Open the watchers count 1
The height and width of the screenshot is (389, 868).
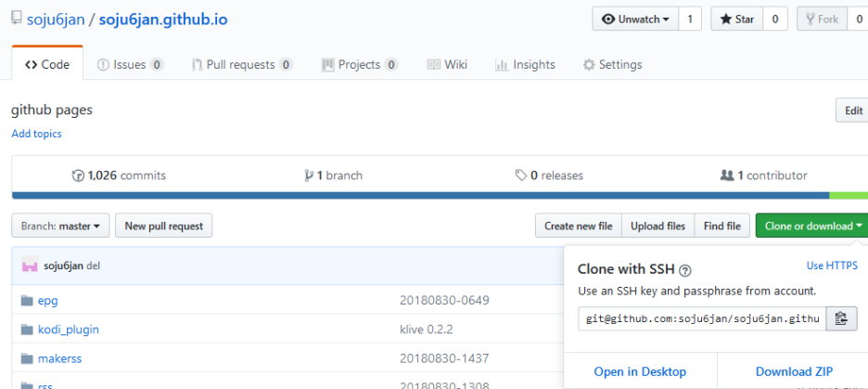coord(690,19)
